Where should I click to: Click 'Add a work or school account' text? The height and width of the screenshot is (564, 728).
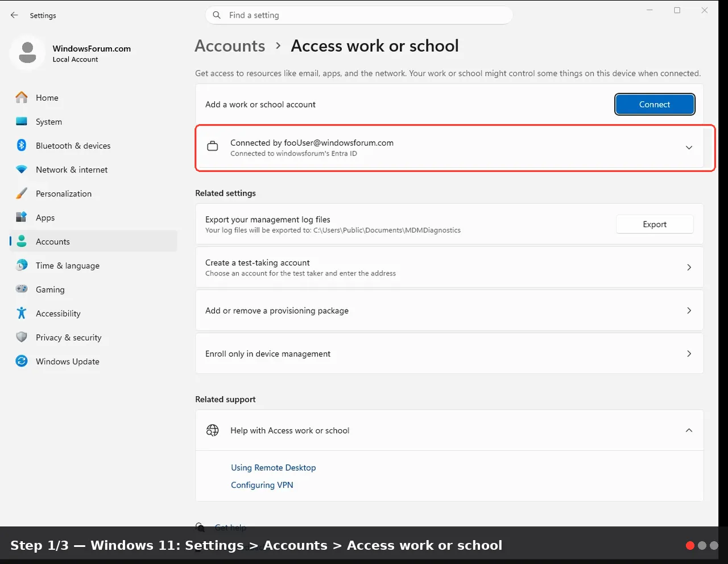[x=260, y=104]
